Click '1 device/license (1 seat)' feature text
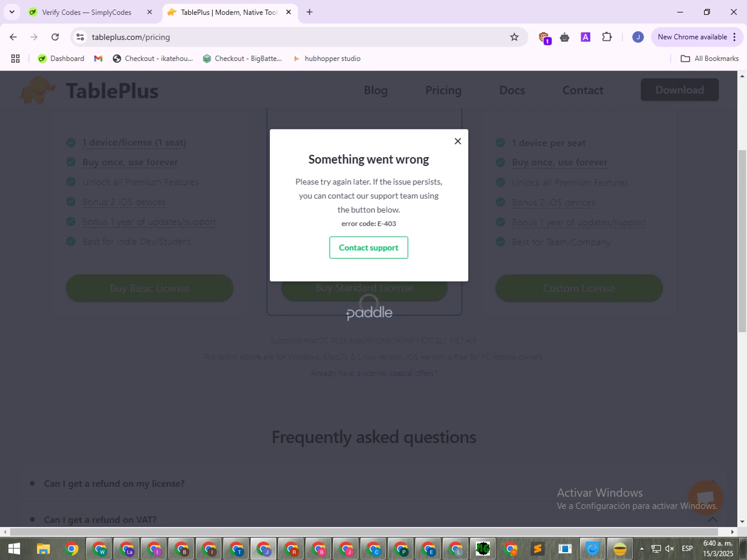 [134, 142]
